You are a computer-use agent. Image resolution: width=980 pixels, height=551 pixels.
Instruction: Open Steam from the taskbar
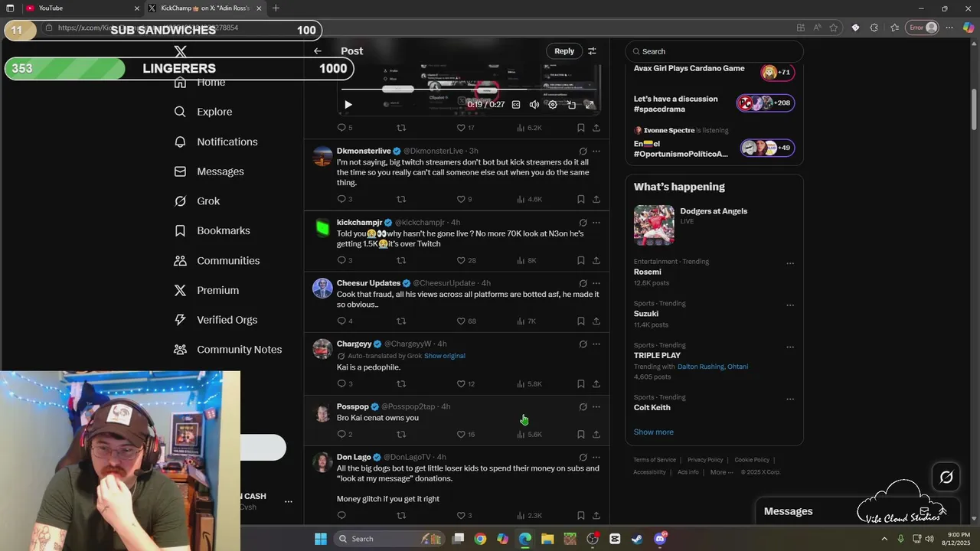point(637,539)
